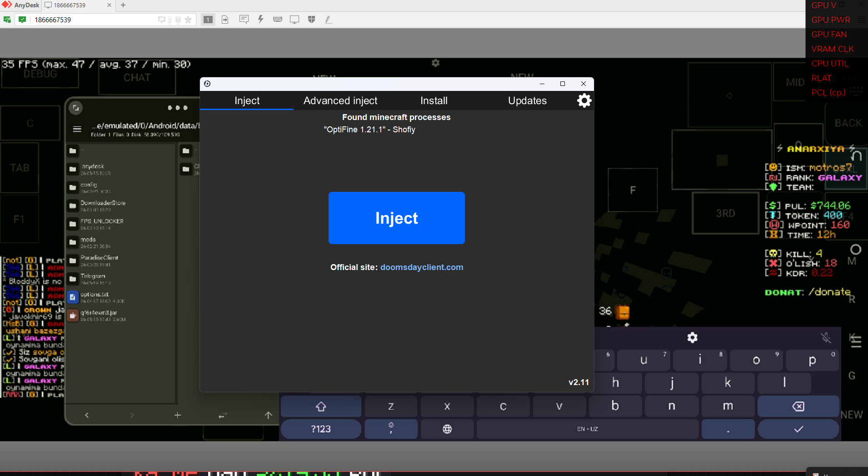Tap the keyboard backspace key
Image resolution: width=868 pixels, height=476 pixels.
(798, 406)
